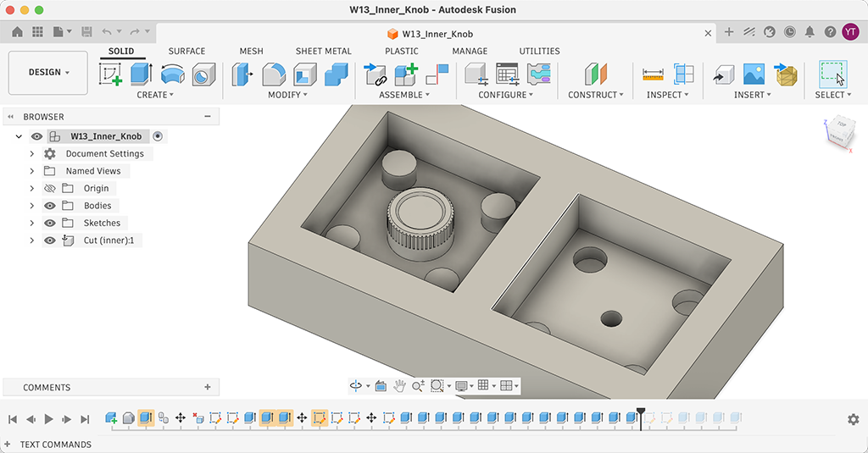The image size is (868, 453).
Task: Select the Insert Component tool
Action: tap(375, 75)
